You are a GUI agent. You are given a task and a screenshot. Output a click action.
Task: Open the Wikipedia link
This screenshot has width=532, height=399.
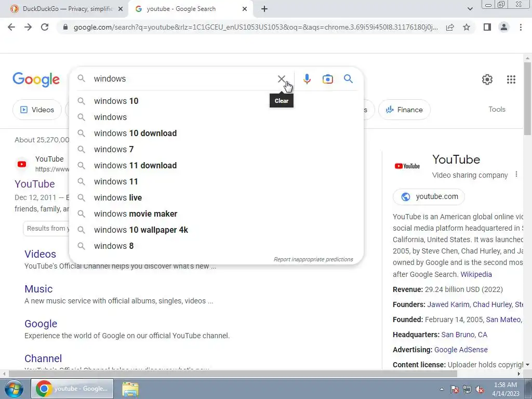pyautogui.click(x=476, y=274)
